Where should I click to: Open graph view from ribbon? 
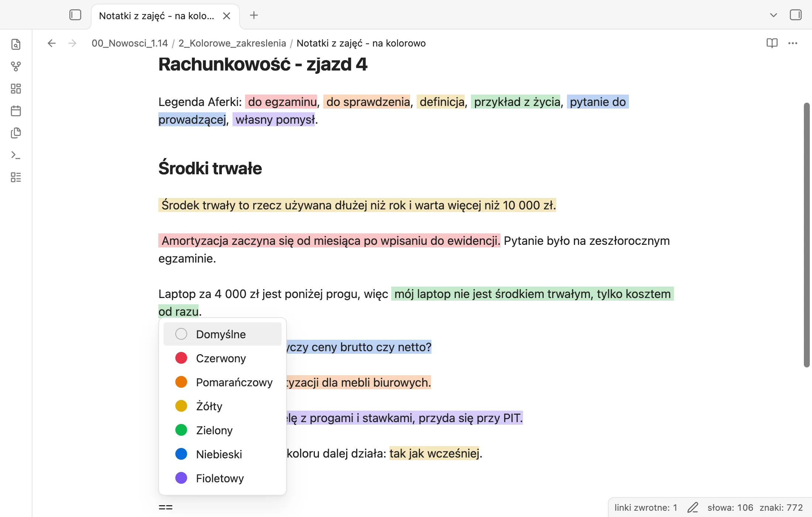click(x=16, y=66)
